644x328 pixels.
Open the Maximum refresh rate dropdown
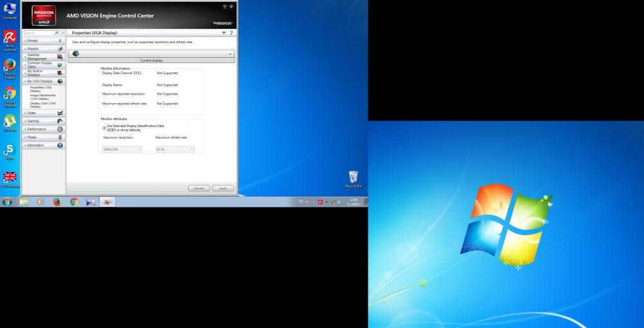(x=175, y=150)
